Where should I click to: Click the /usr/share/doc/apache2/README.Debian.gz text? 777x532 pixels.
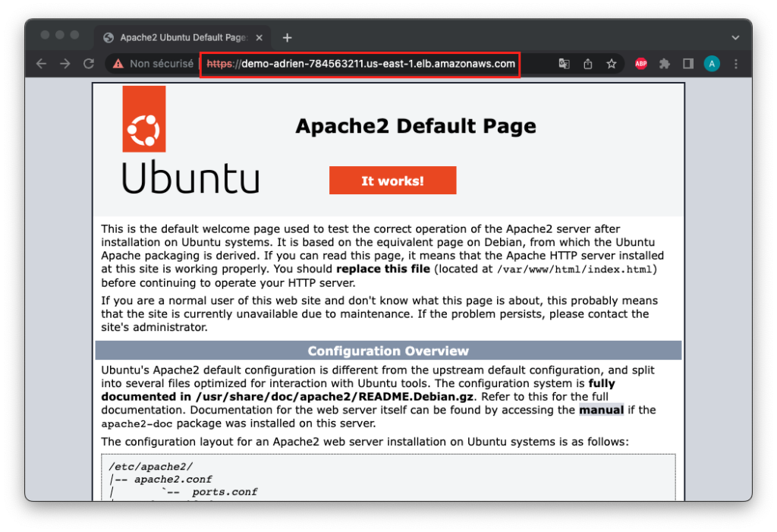(x=335, y=397)
